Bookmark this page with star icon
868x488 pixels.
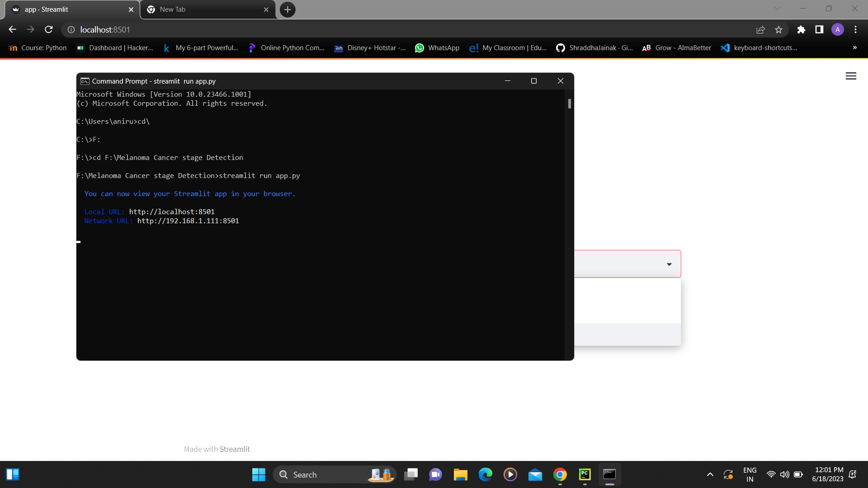point(778,29)
